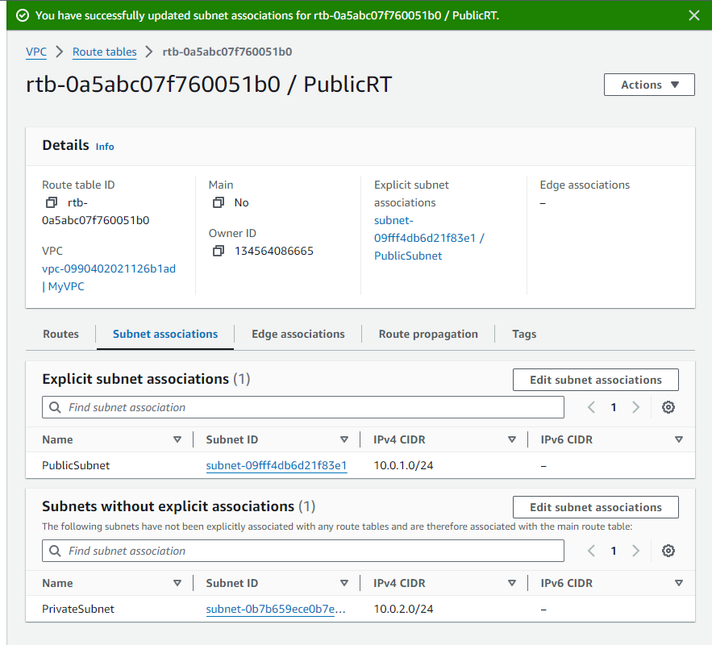Open the Actions dropdown menu

click(648, 85)
